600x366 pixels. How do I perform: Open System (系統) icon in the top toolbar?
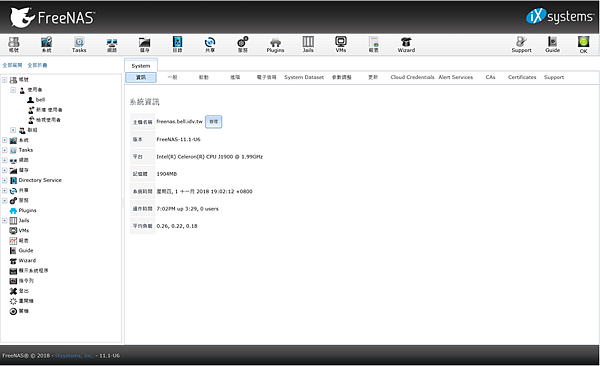pyautogui.click(x=46, y=45)
